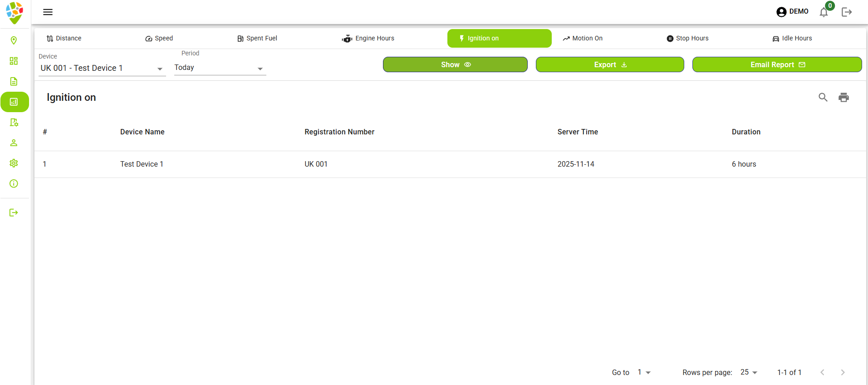Open the dashboard grid sidebar icon
868x385 pixels.
14,61
